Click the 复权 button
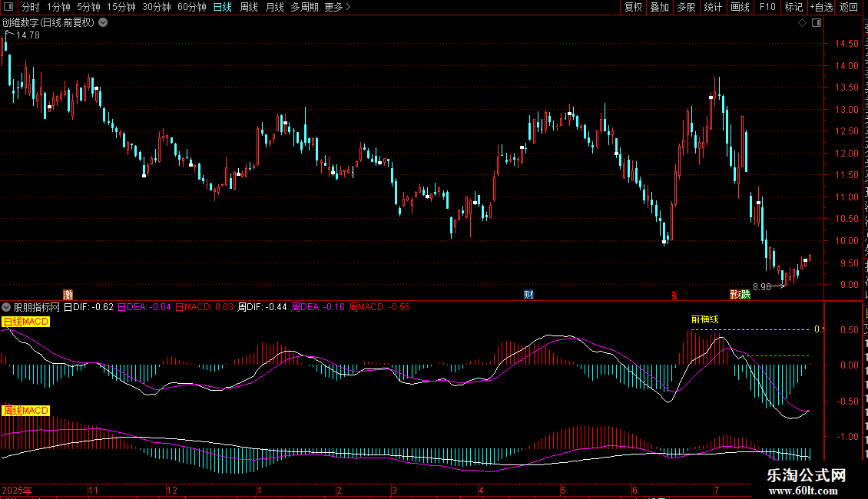The height and width of the screenshot is (499, 868). pos(633,7)
